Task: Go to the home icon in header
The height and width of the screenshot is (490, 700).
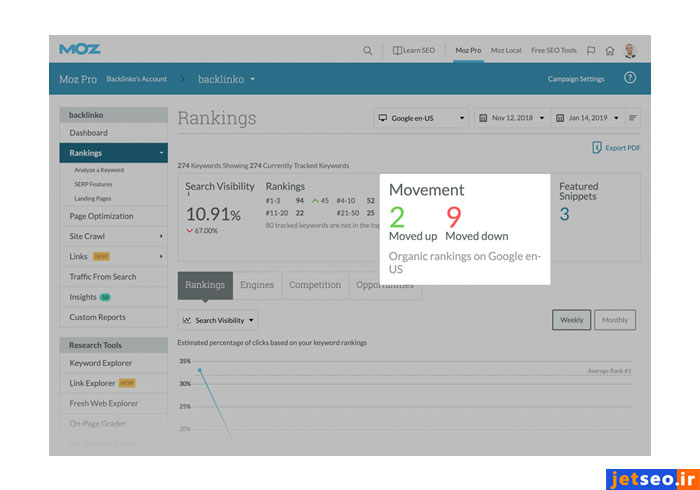Action: pyautogui.click(x=609, y=50)
